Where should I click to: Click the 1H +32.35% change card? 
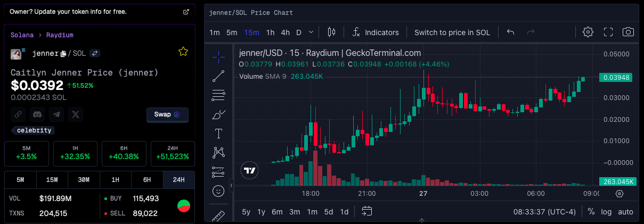pyautogui.click(x=75, y=154)
